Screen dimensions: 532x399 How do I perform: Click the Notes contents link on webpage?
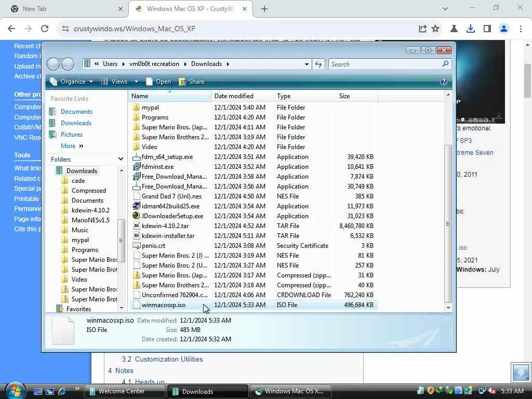[124, 370]
